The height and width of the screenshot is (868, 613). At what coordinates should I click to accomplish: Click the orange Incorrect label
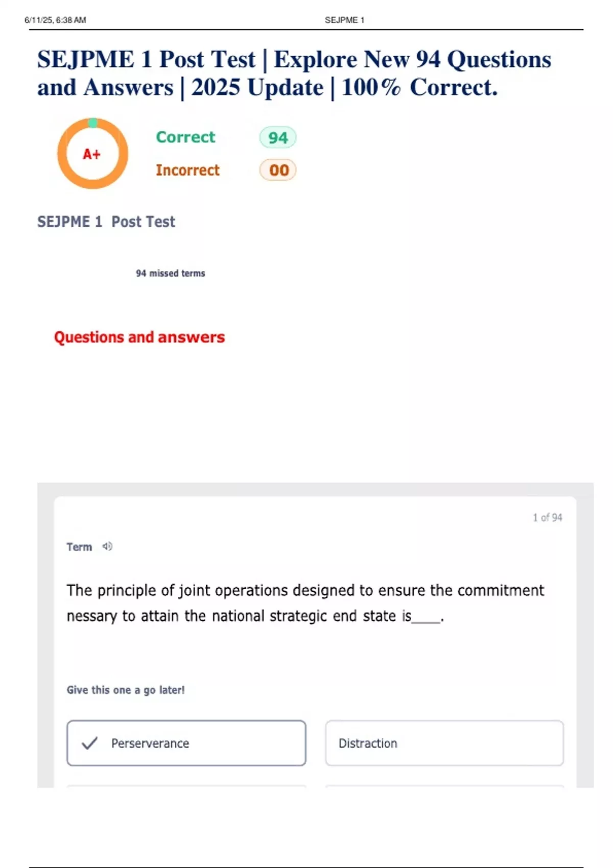pyautogui.click(x=187, y=170)
